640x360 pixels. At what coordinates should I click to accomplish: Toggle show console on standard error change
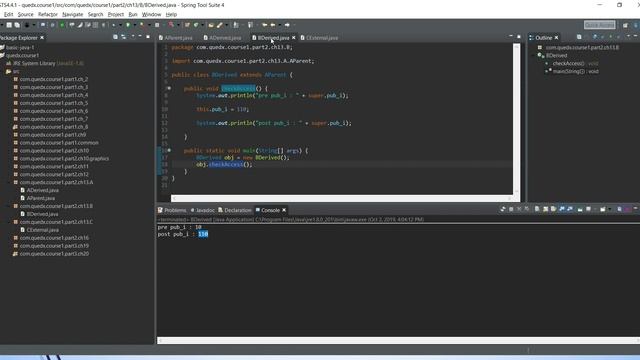(x=570, y=209)
